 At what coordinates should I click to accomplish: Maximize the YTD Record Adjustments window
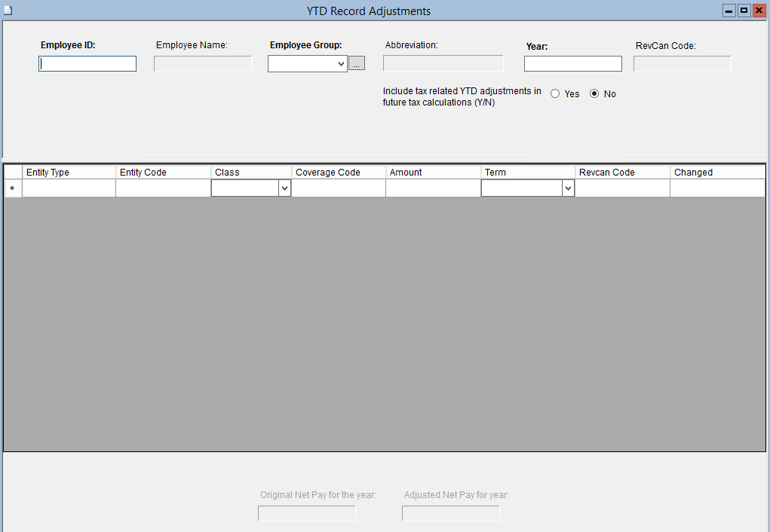click(x=744, y=11)
